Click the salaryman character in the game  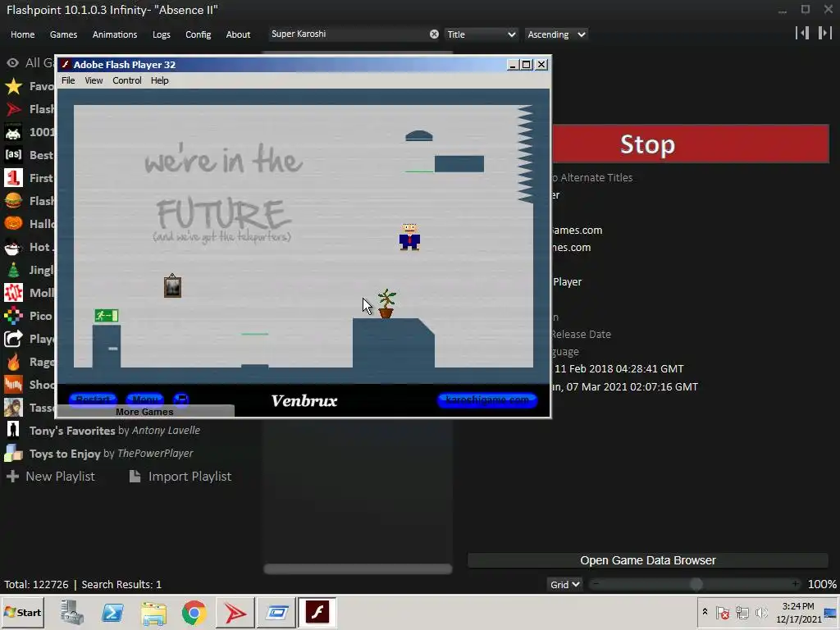[410, 237]
